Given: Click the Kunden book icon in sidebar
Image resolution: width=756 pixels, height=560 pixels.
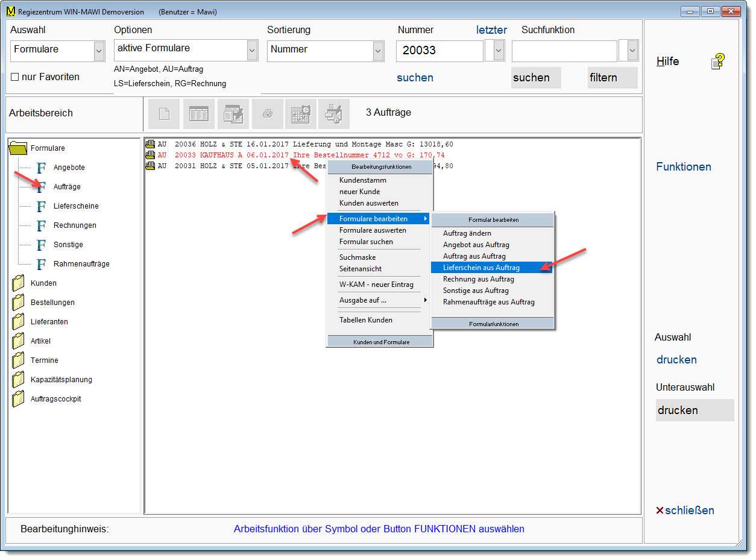Looking at the screenshot, I should 19,283.
